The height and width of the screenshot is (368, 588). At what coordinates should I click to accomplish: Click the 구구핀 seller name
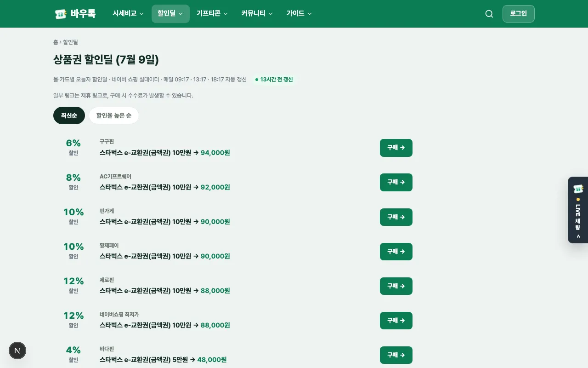(x=107, y=142)
